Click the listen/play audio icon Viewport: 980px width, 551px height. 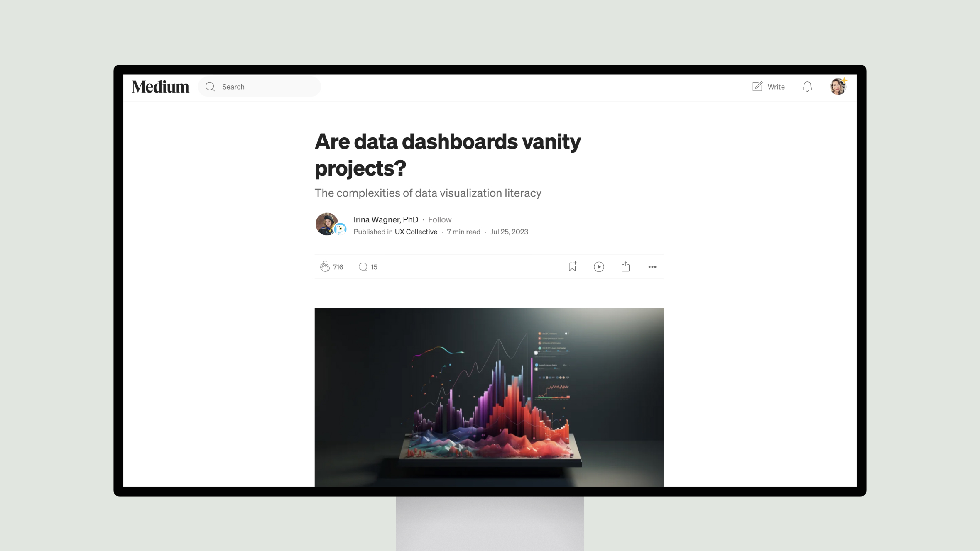click(598, 266)
